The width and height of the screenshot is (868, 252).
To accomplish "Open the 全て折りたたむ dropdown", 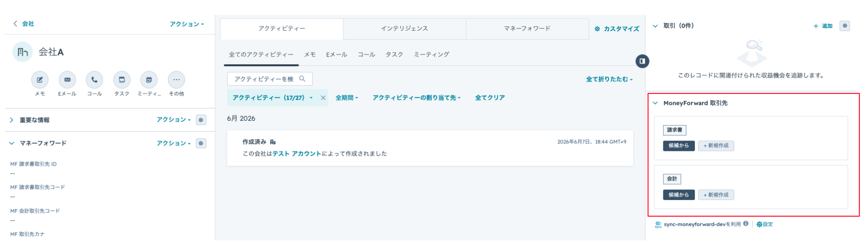I will (609, 79).
